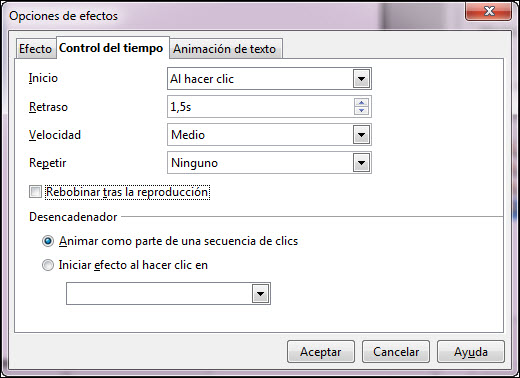520x378 pixels.
Task: Confirm with the Aceptar button
Action: 321,352
